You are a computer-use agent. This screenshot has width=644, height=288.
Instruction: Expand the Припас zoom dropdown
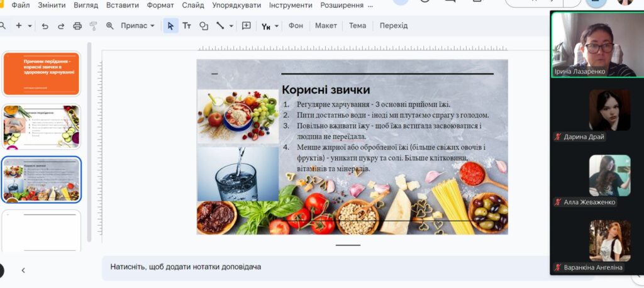coord(137,26)
